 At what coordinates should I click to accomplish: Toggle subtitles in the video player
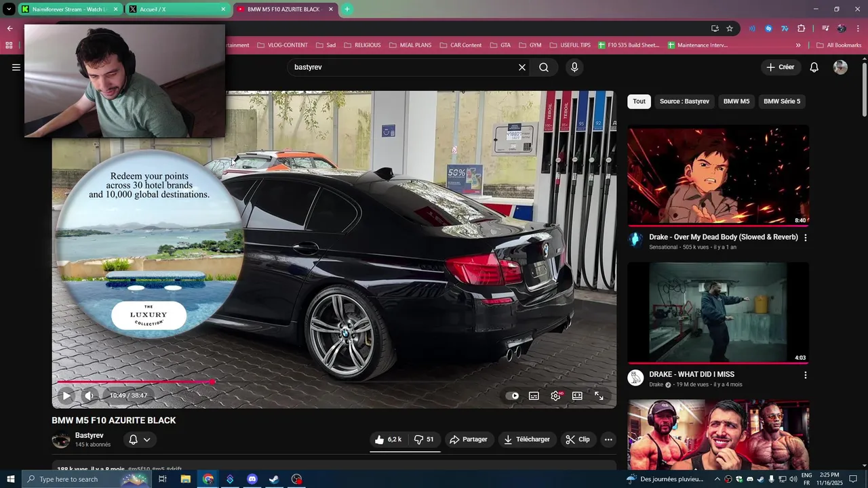click(534, 396)
